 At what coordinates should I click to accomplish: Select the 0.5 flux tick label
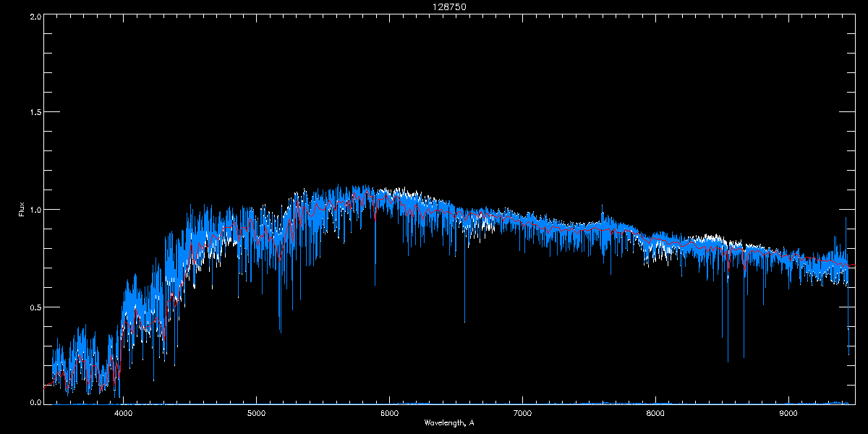[35, 307]
